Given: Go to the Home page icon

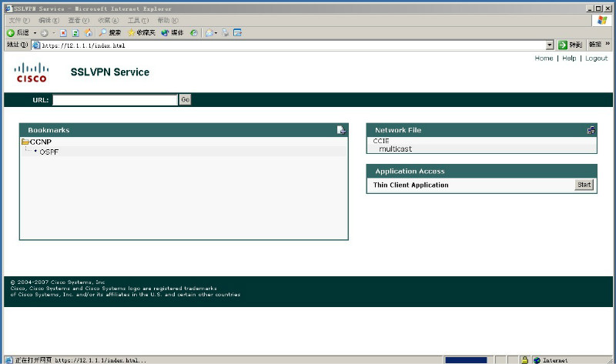Looking at the screenshot, I should pyautogui.click(x=89, y=33).
